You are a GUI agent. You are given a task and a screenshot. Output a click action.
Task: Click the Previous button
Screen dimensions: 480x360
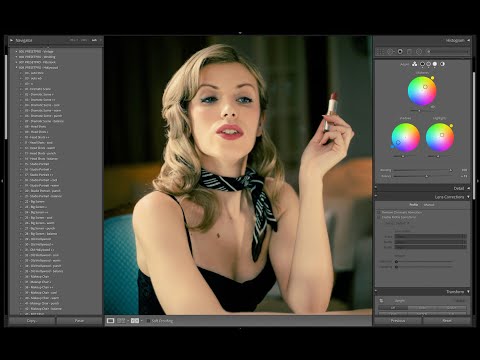click(398, 321)
